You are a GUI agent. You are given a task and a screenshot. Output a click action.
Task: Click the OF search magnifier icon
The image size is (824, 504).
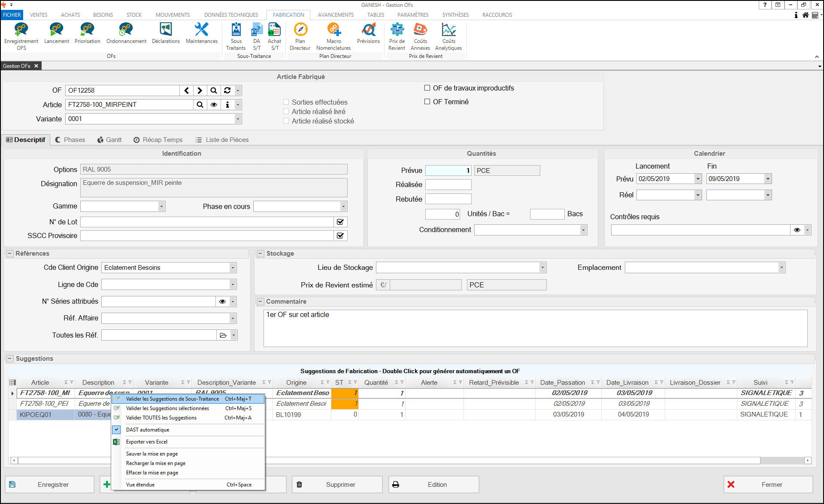213,91
